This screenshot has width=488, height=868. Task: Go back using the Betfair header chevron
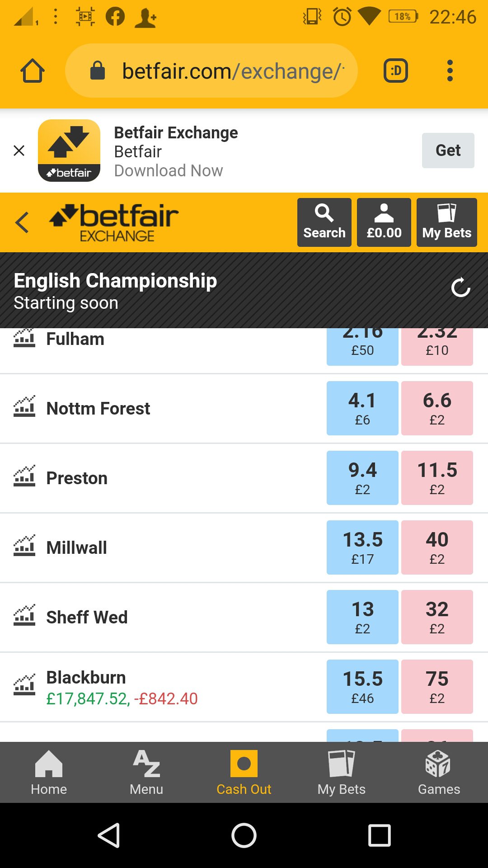tap(22, 222)
